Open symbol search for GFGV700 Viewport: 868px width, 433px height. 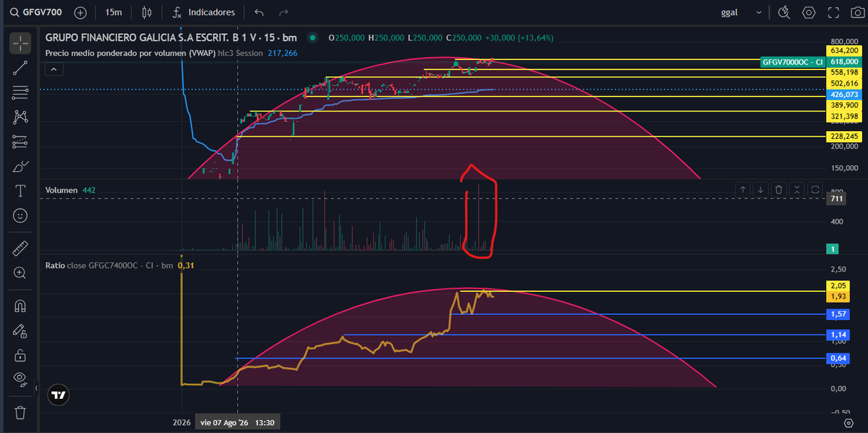[x=37, y=12]
